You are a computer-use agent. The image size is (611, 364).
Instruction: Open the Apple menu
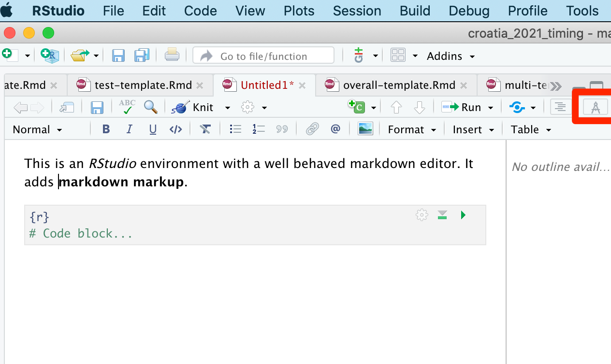[x=7, y=10]
